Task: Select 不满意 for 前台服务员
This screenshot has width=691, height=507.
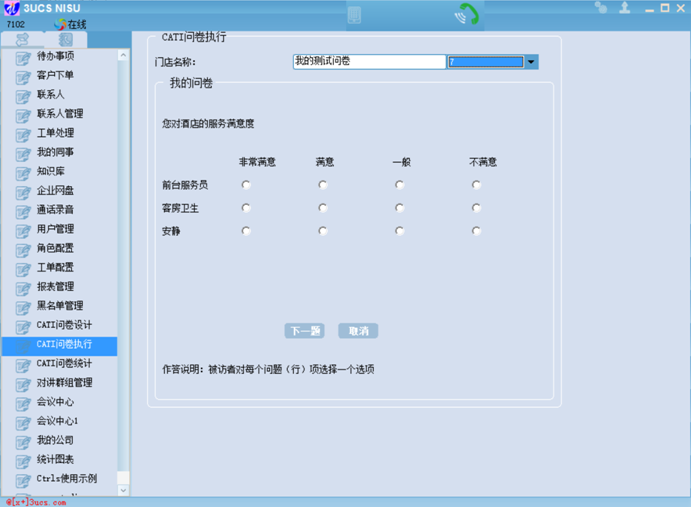Action: 476,185
